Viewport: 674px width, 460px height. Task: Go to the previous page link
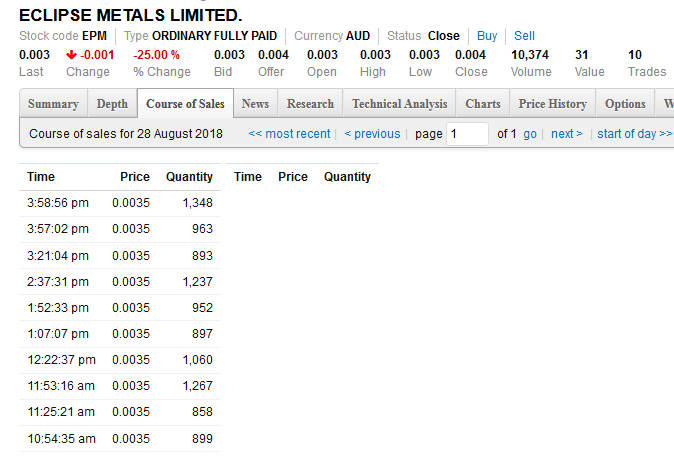pos(372,134)
